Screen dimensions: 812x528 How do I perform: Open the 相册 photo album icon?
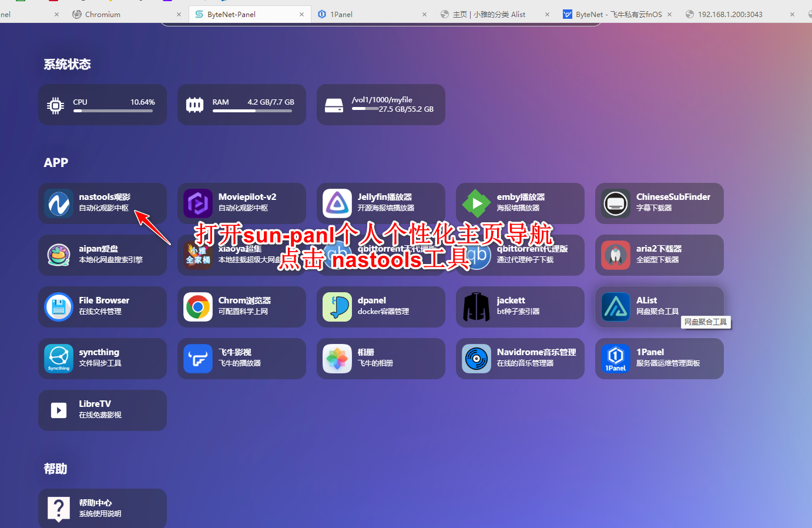pyautogui.click(x=337, y=359)
